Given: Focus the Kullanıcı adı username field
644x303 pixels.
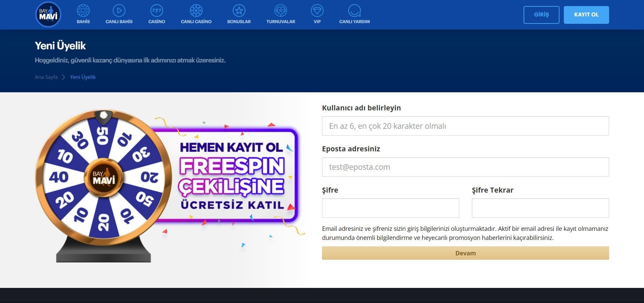Looking at the screenshot, I should 465,126.
